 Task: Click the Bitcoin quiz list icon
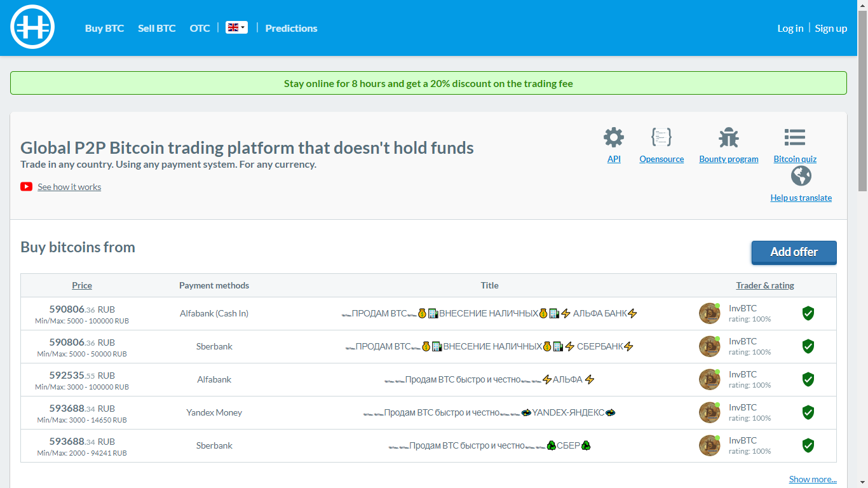pyautogui.click(x=795, y=137)
